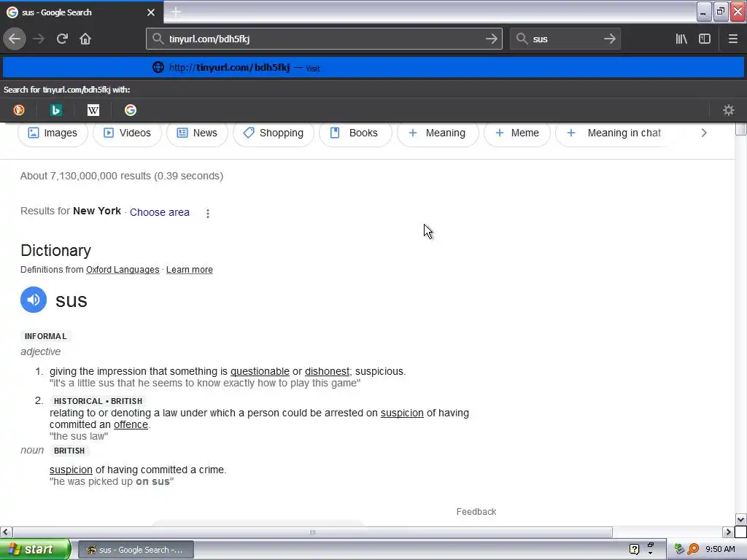Click the magnifier tray icon
Viewport: 747px width, 560px height.
[x=693, y=550]
